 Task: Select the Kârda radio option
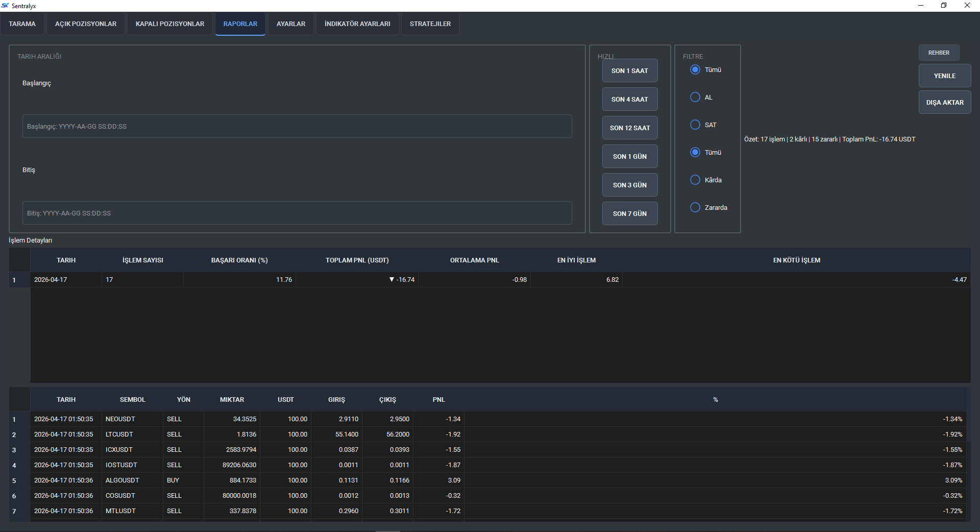(x=695, y=180)
